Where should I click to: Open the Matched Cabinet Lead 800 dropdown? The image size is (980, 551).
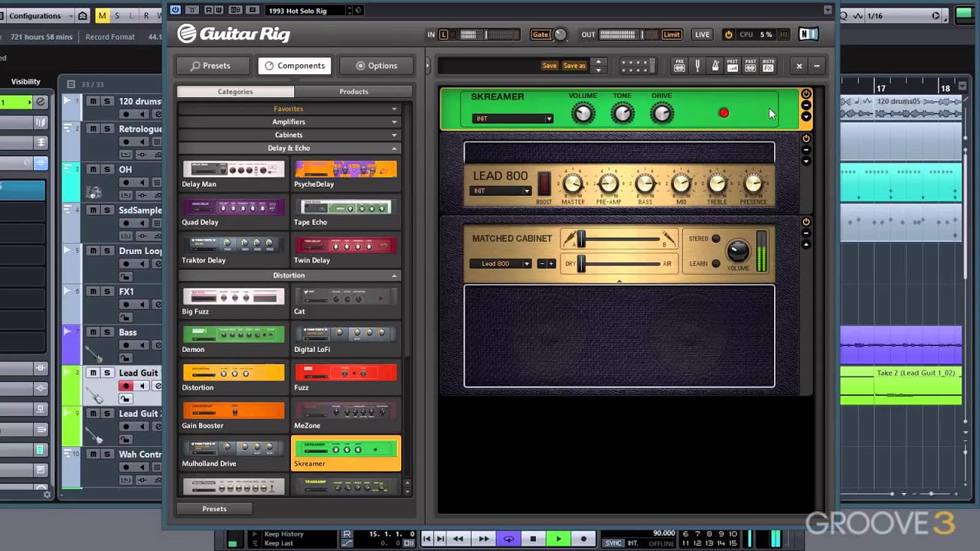pos(501,263)
